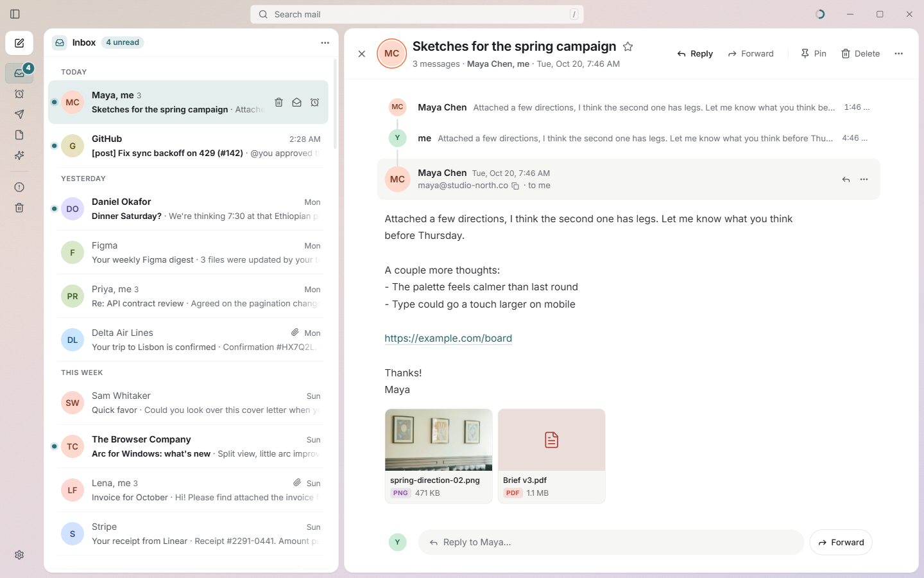924x578 pixels.
Task: Star the Sketches for the spring campaign thread
Action: (x=628, y=46)
